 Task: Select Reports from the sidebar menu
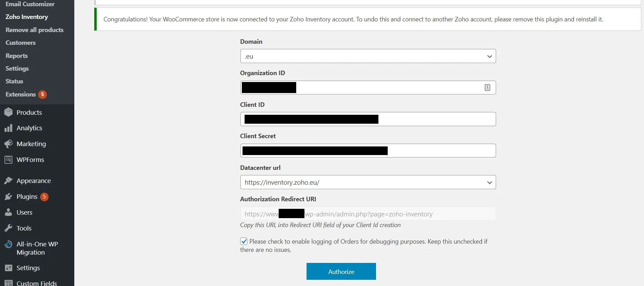tap(17, 55)
